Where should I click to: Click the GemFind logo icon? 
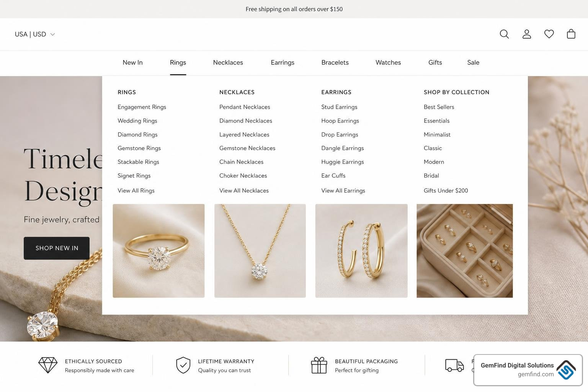pyautogui.click(x=566, y=370)
